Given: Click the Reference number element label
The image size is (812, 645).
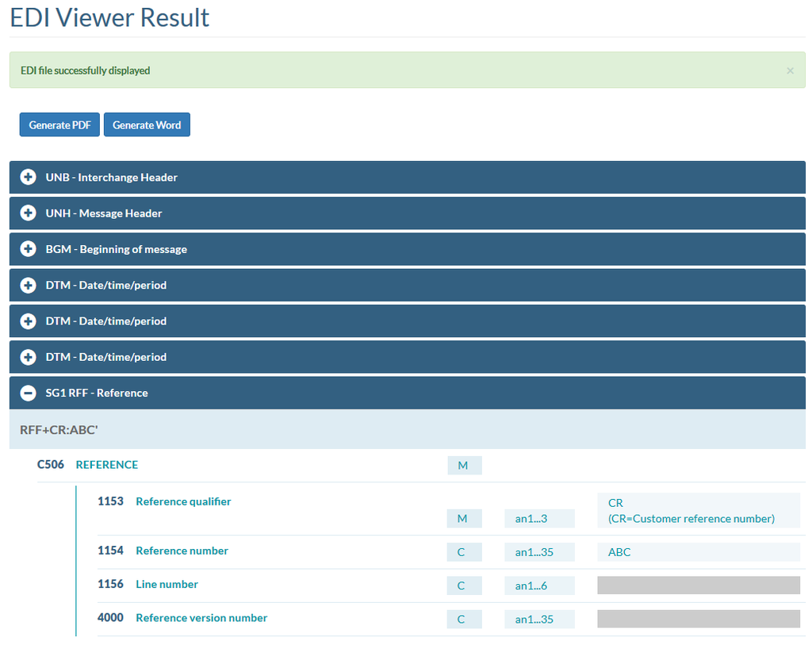Looking at the screenshot, I should (182, 551).
